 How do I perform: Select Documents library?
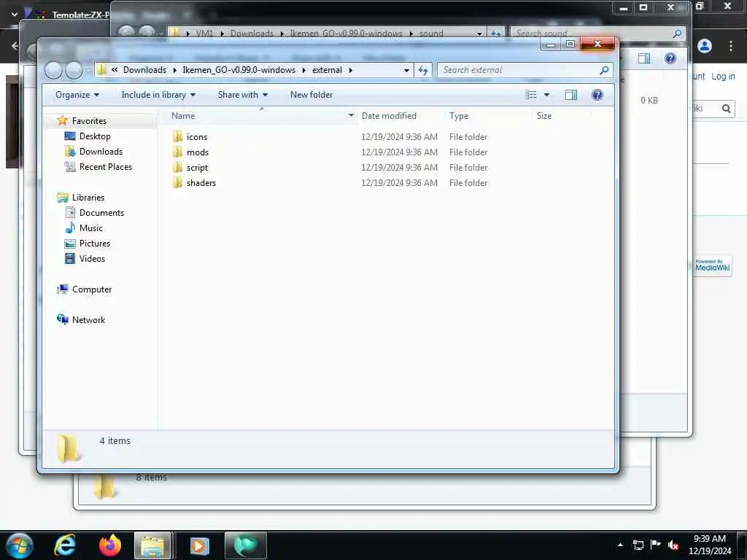101,213
